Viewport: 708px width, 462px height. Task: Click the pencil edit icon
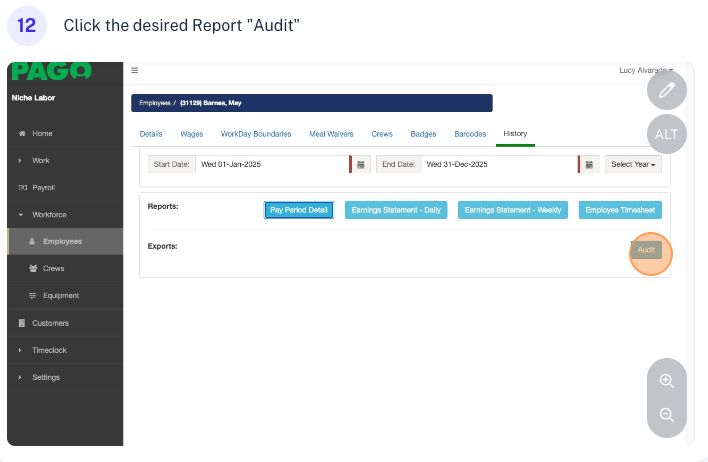point(667,91)
